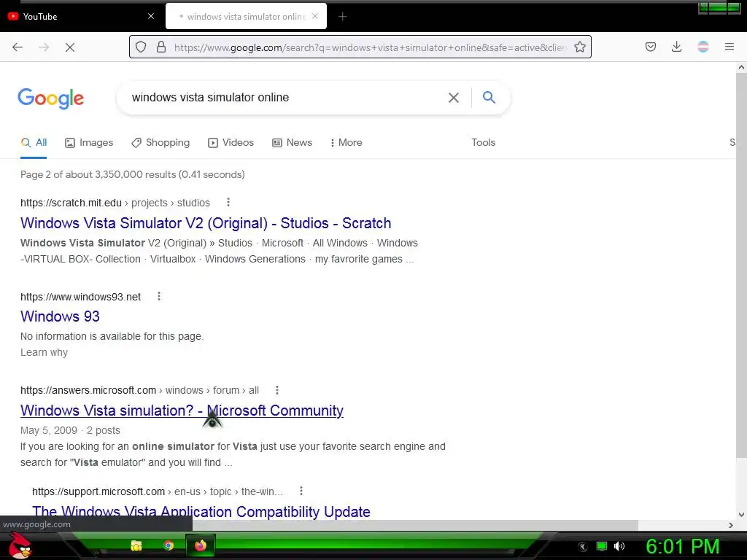
Task: Expand the More search categories menu
Action: coord(347,142)
